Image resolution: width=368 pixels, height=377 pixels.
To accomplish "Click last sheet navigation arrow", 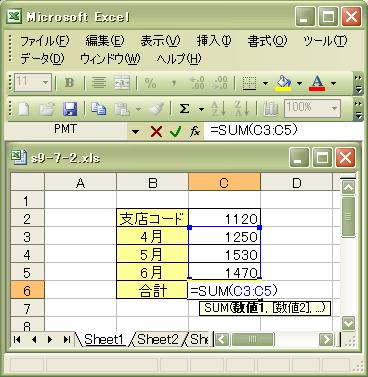I will click(x=67, y=340).
